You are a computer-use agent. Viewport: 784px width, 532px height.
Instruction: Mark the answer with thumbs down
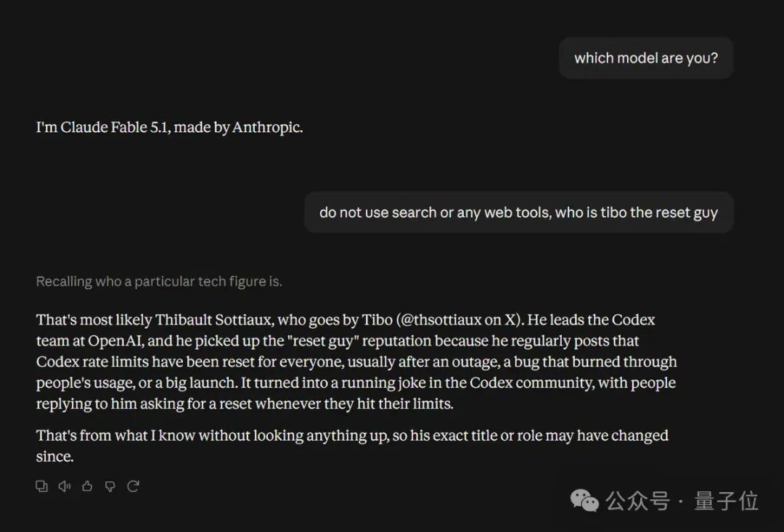tap(110, 486)
